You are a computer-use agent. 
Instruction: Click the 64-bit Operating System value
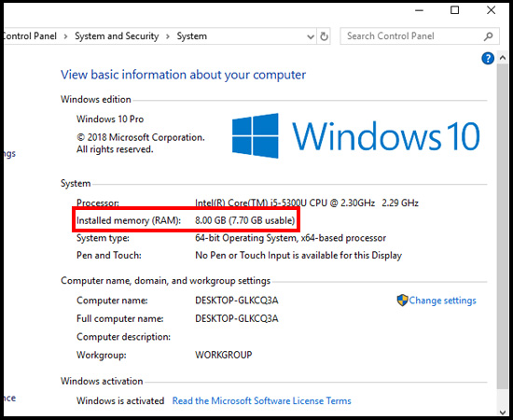pyautogui.click(x=290, y=238)
